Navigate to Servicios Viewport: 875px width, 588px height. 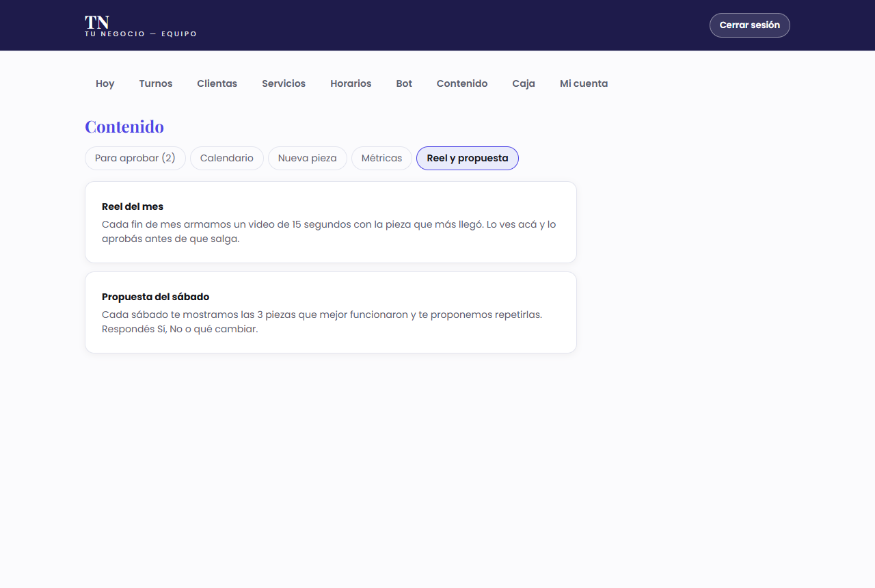[x=284, y=83]
